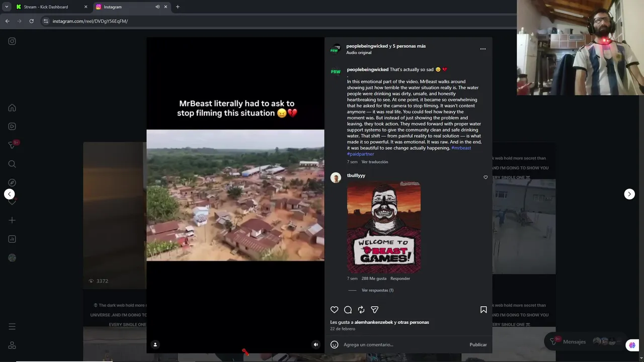
Task: Click the address bar URL
Action: (90, 21)
